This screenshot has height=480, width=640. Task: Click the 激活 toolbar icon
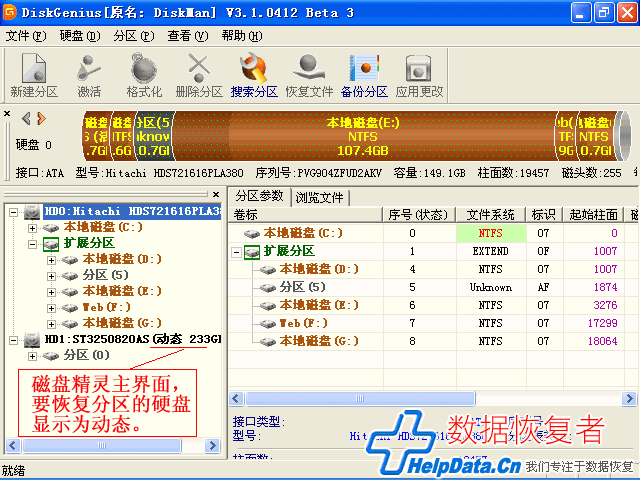[x=89, y=76]
